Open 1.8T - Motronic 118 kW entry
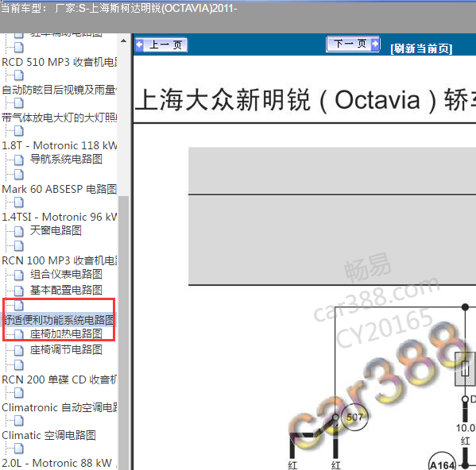476x470 pixels. pyautogui.click(x=60, y=145)
